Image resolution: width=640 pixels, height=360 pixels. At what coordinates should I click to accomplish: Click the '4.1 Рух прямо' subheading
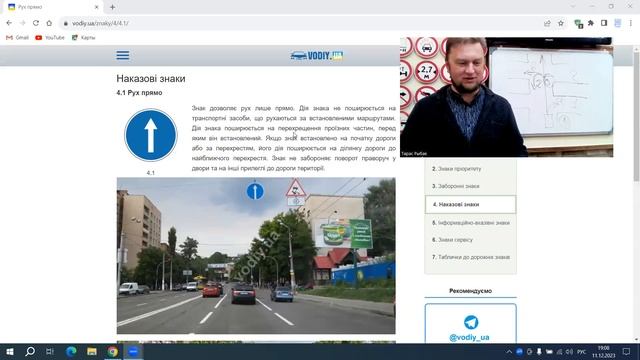(x=139, y=93)
